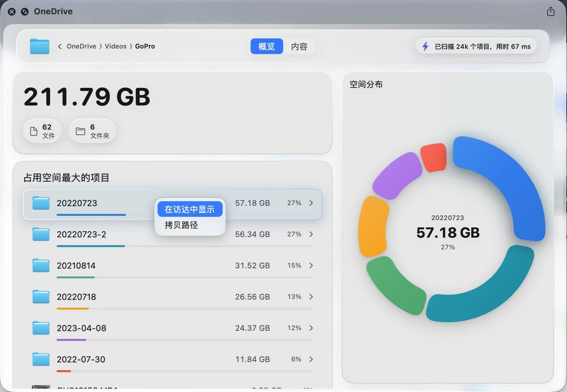Click the 11.84 GB size value
Screen dimensions: 567x392
coord(253,359)
